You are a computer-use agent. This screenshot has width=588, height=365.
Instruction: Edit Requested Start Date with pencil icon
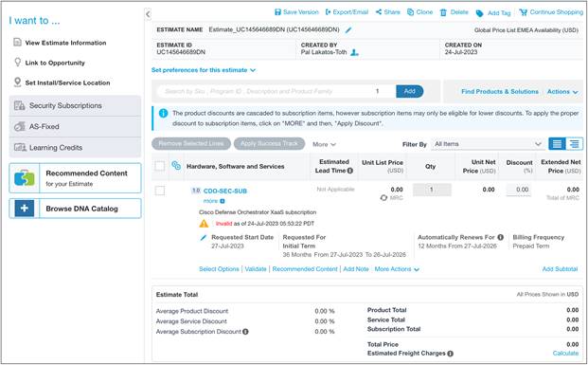204,237
